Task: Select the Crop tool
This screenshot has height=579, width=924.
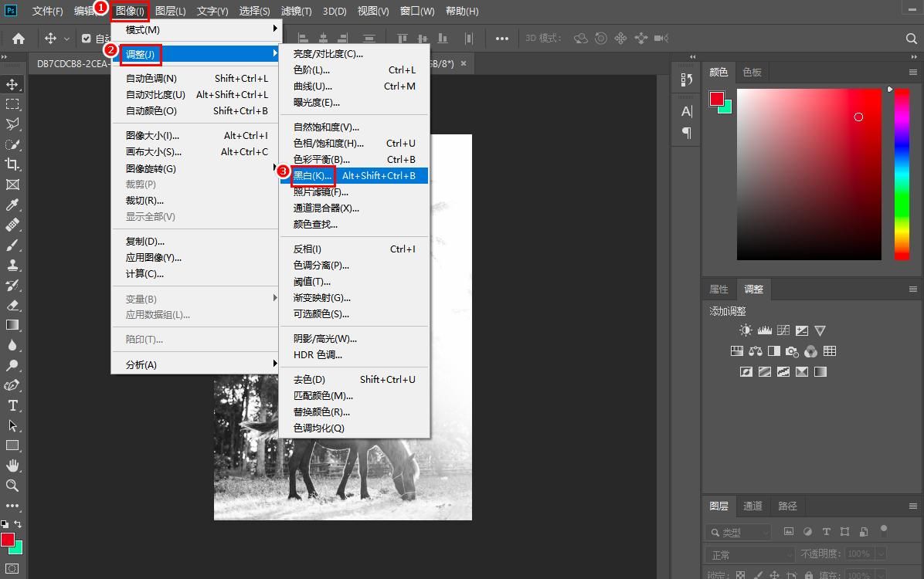Action: (x=12, y=164)
